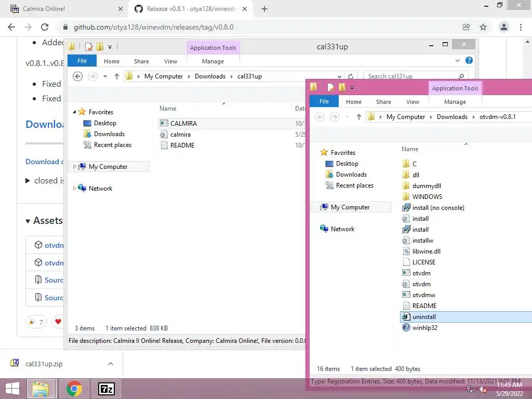Click the party popper reaction with 7
This screenshot has width=532, height=399.
point(36,322)
